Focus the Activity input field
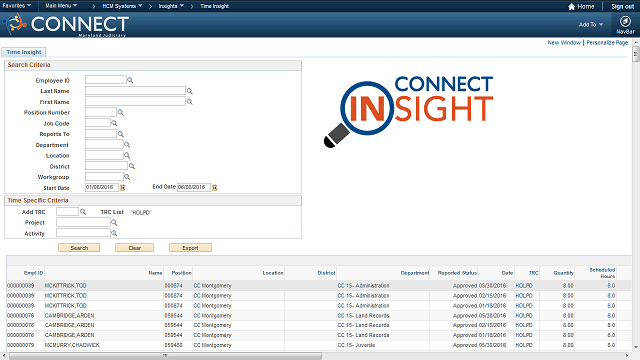The width and height of the screenshot is (640, 360). tap(83, 233)
